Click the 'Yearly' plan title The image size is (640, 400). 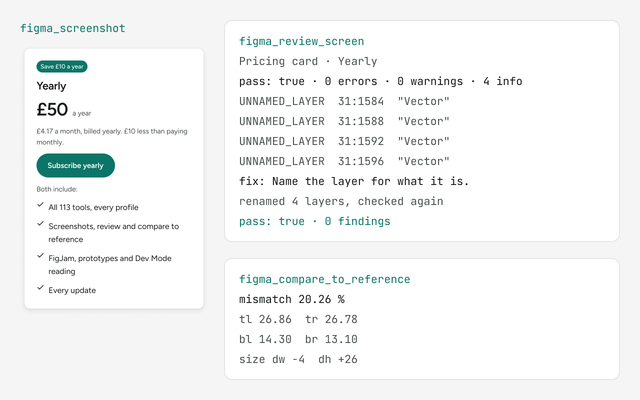51,86
